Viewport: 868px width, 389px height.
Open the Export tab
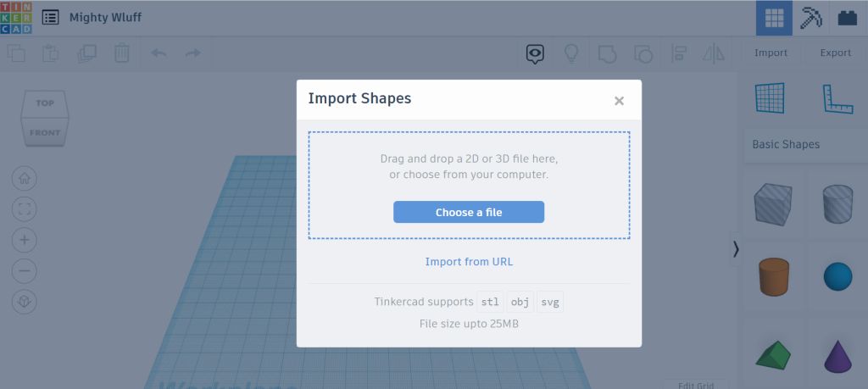point(835,53)
